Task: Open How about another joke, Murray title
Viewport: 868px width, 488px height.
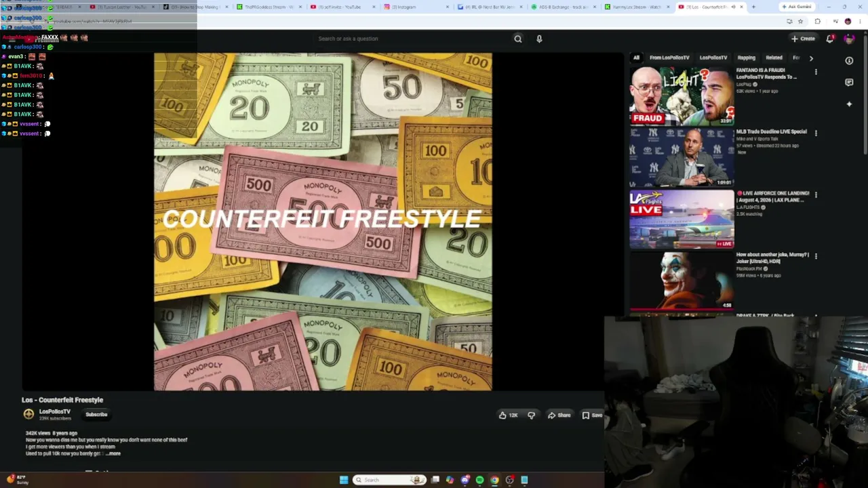Action: coord(772,258)
